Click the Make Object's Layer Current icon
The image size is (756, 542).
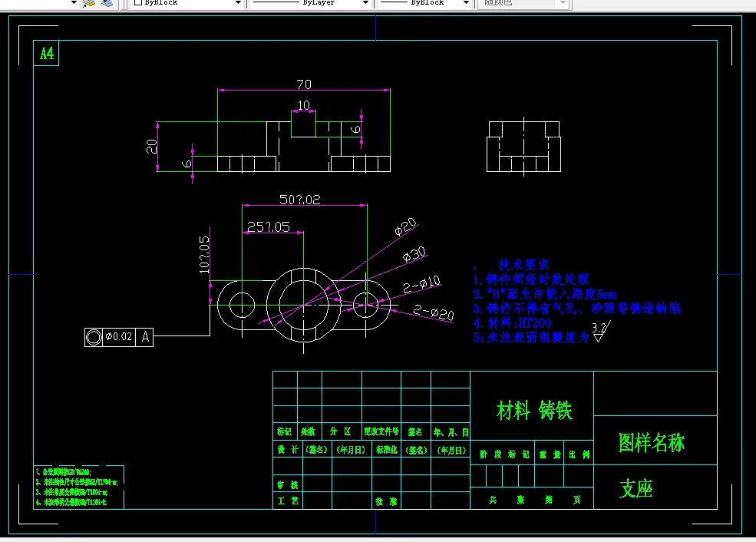[89, 3]
